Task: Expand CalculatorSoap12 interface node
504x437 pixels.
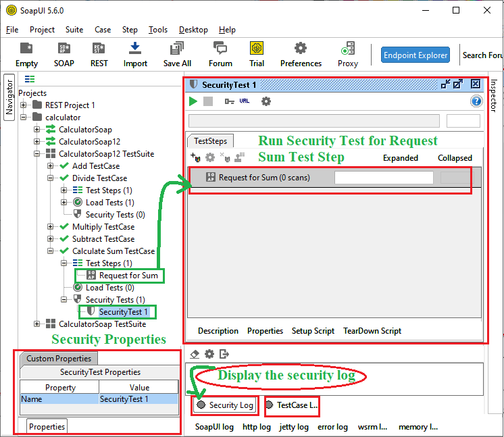Action: click(x=37, y=142)
